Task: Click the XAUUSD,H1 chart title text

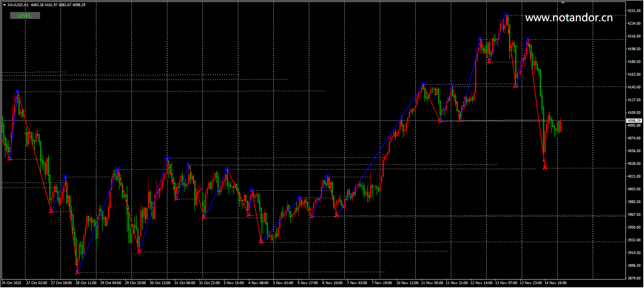Action: click(x=18, y=5)
